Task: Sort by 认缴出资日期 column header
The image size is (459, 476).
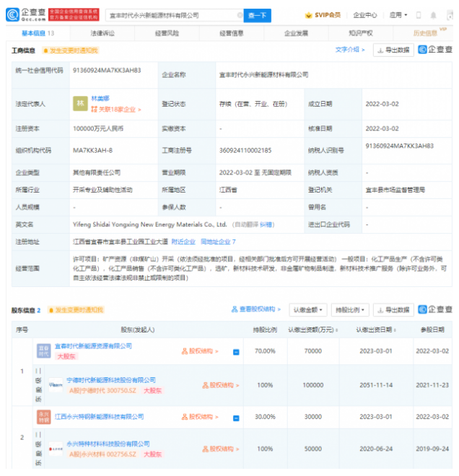Action: click(x=376, y=330)
